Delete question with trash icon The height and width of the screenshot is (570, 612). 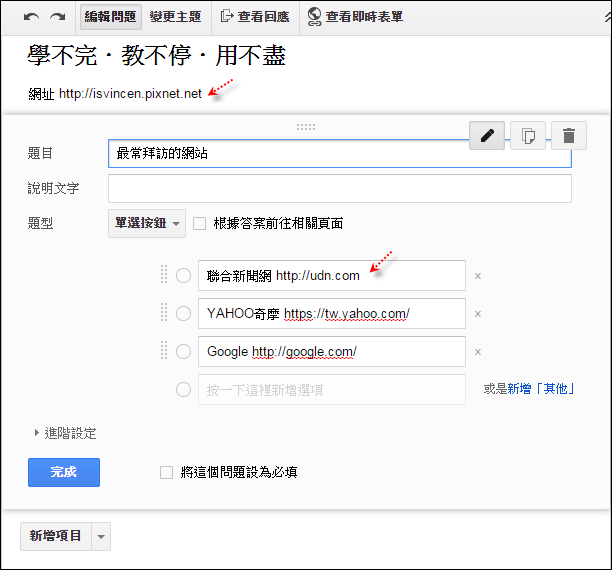pos(569,135)
